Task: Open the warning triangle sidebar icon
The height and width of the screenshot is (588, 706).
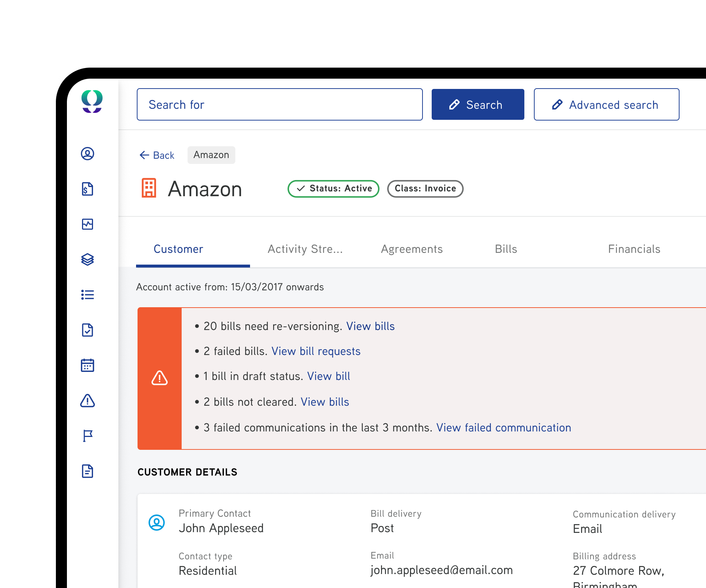Action: (88, 401)
